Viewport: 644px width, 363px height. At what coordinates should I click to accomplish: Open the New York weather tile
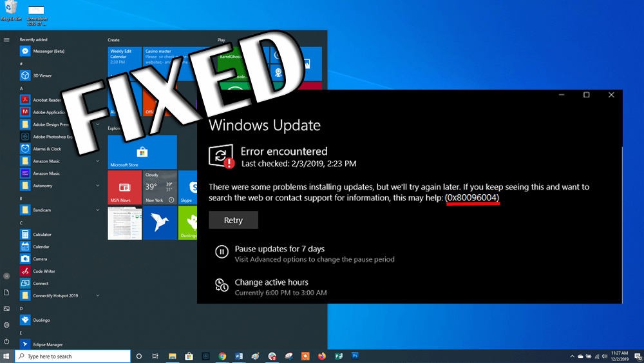[160, 188]
